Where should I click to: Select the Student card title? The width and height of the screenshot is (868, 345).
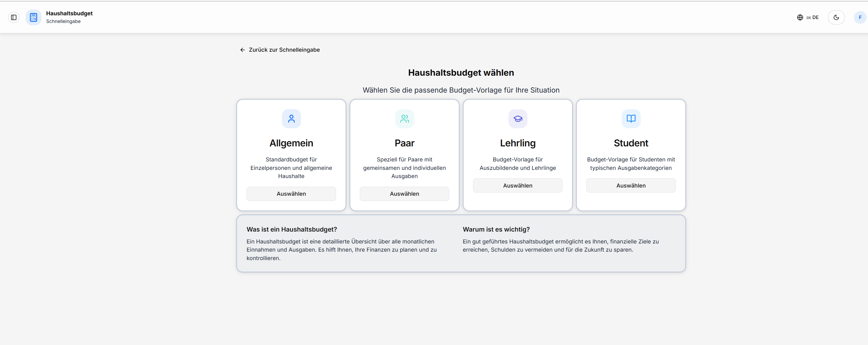click(631, 143)
